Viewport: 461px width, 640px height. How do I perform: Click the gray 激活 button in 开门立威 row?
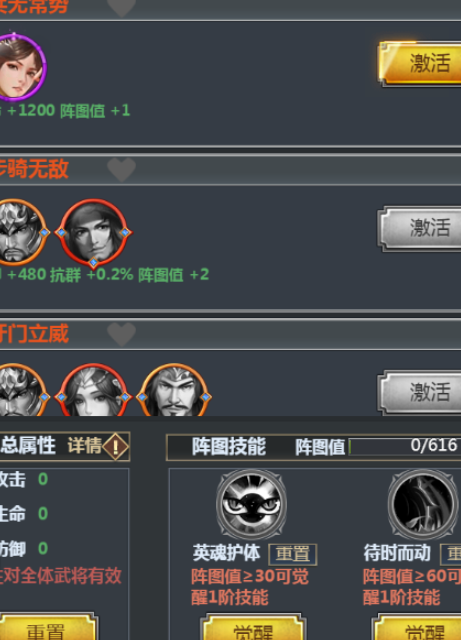tap(420, 392)
